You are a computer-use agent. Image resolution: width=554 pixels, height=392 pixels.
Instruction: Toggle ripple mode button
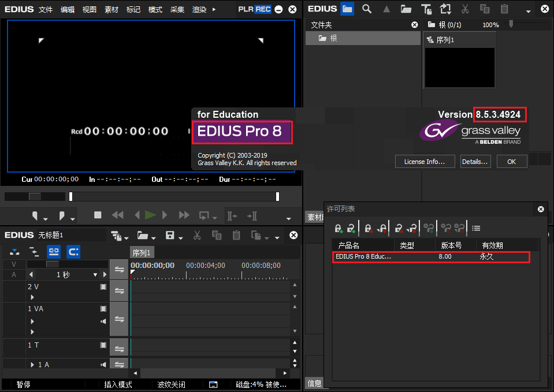point(34,252)
